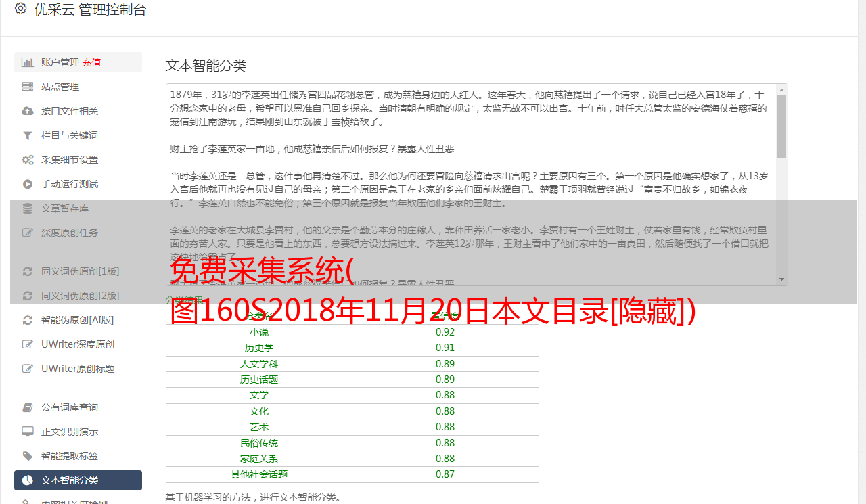Image resolution: width=866 pixels, height=504 pixels.
Task: Click the refresh icon for 同义词伪原创[1版]
Action: (28, 271)
